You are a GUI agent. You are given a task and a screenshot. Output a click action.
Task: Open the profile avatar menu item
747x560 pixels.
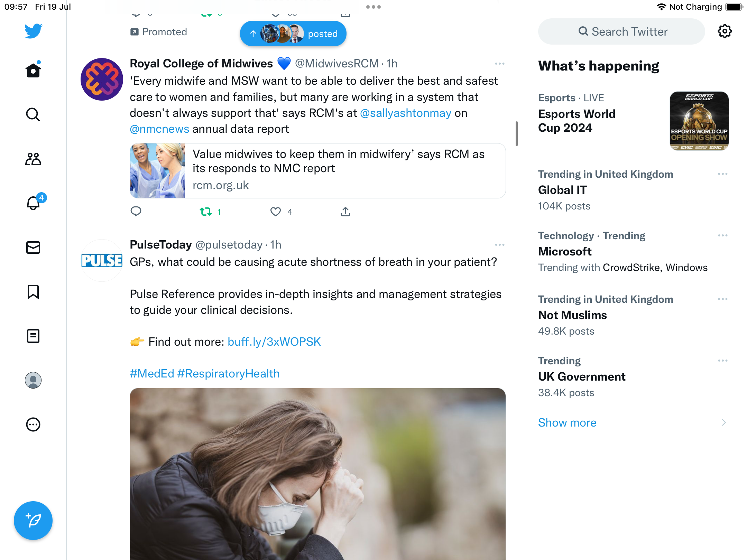[33, 380]
